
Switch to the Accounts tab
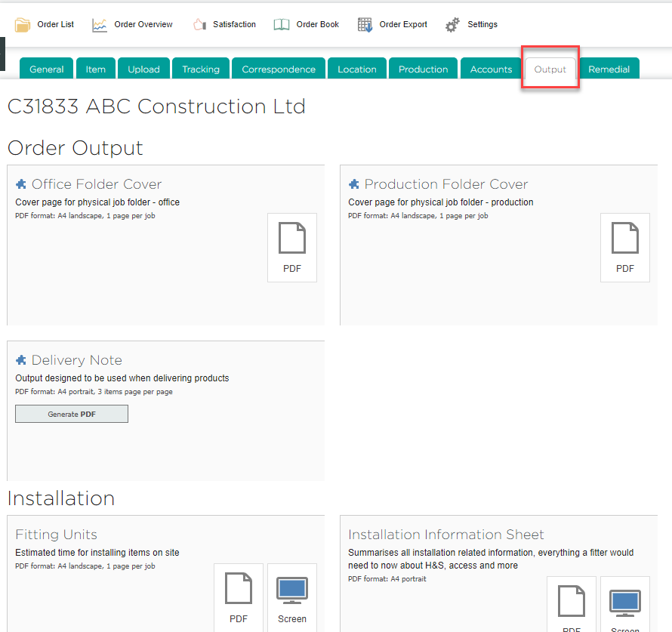click(491, 69)
